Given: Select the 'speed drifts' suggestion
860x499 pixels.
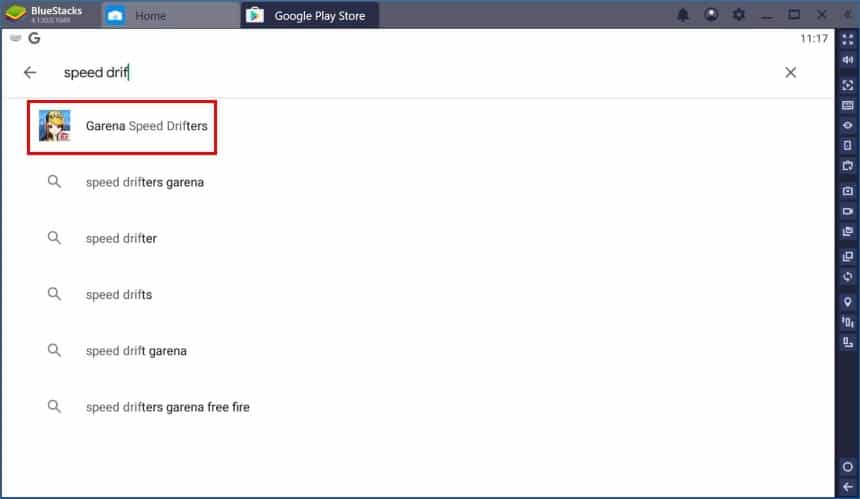Looking at the screenshot, I should pos(119,294).
